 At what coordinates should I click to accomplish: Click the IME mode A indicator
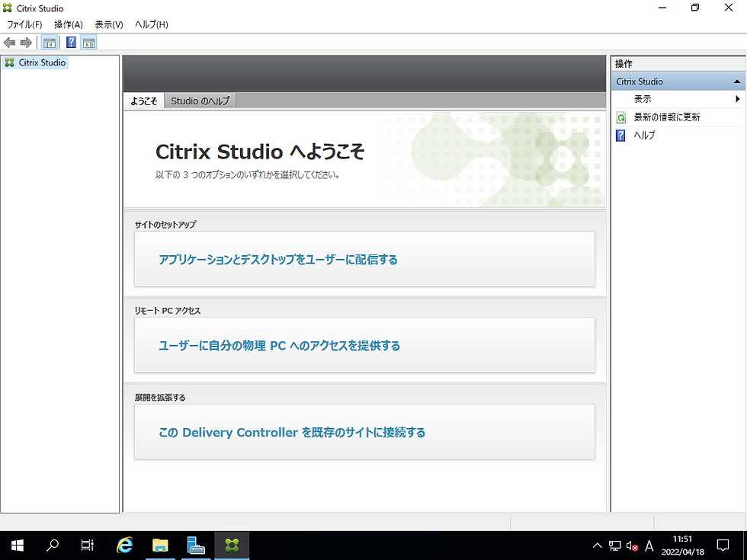click(649, 546)
